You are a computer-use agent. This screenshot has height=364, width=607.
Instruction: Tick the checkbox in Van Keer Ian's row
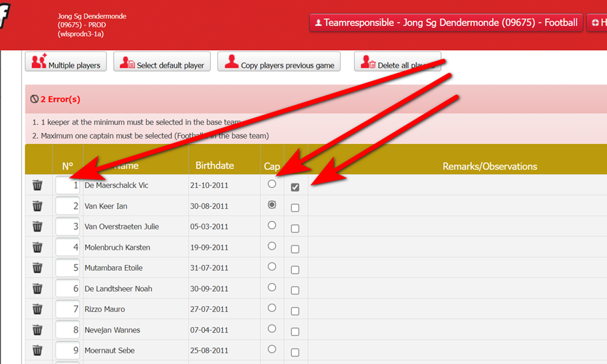[x=295, y=208]
